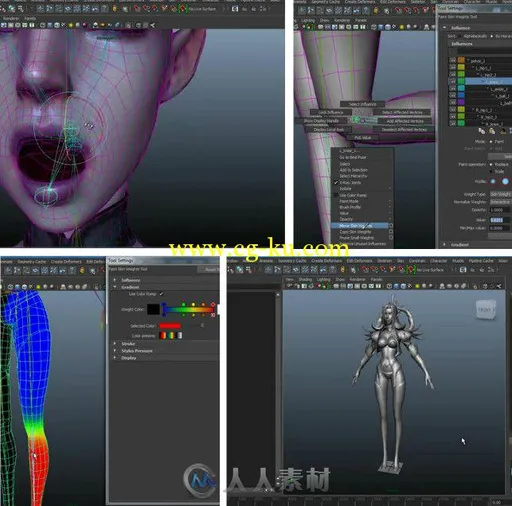Click the highlighted Value input field

click(499, 220)
